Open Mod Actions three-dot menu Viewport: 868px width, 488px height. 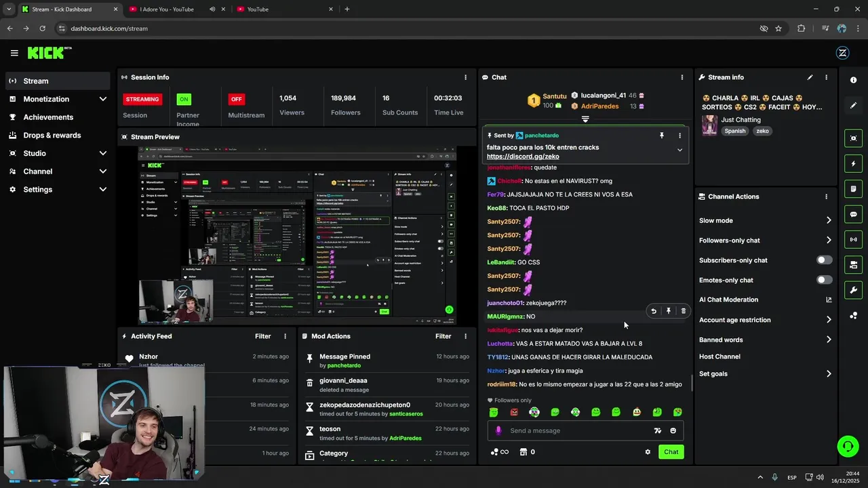(x=465, y=336)
